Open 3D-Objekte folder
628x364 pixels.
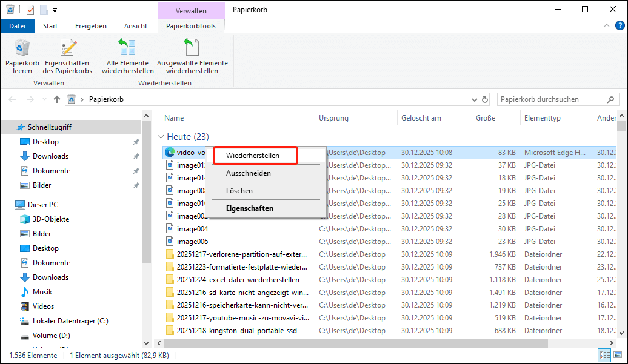51,219
